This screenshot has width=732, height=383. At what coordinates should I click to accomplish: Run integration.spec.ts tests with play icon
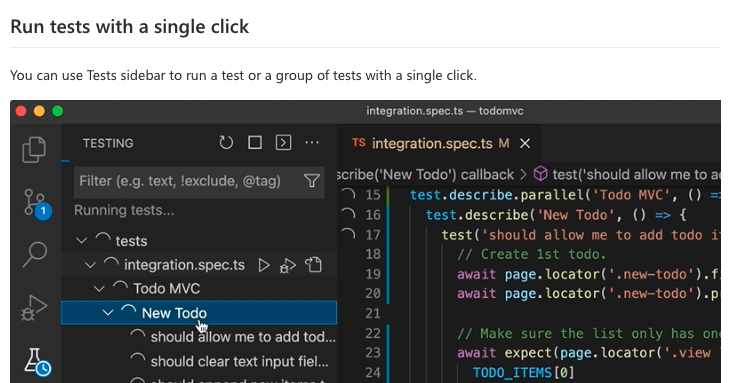click(x=264, y=265)
